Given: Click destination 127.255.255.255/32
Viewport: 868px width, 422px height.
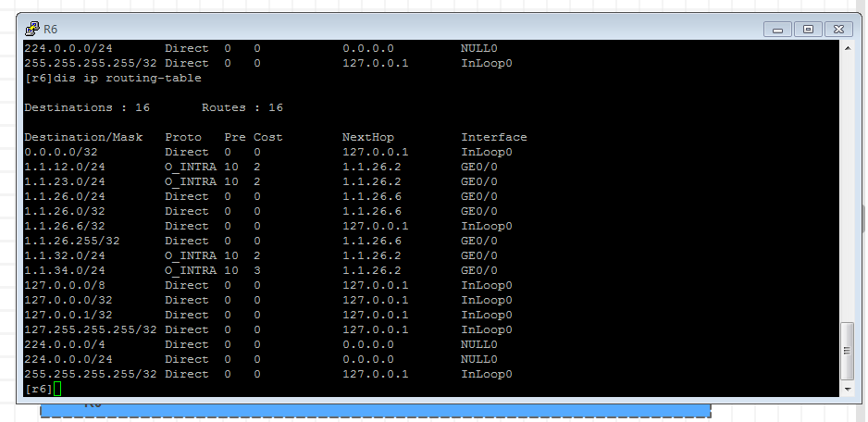Looking at the screenshot, I should pos(91,329).
